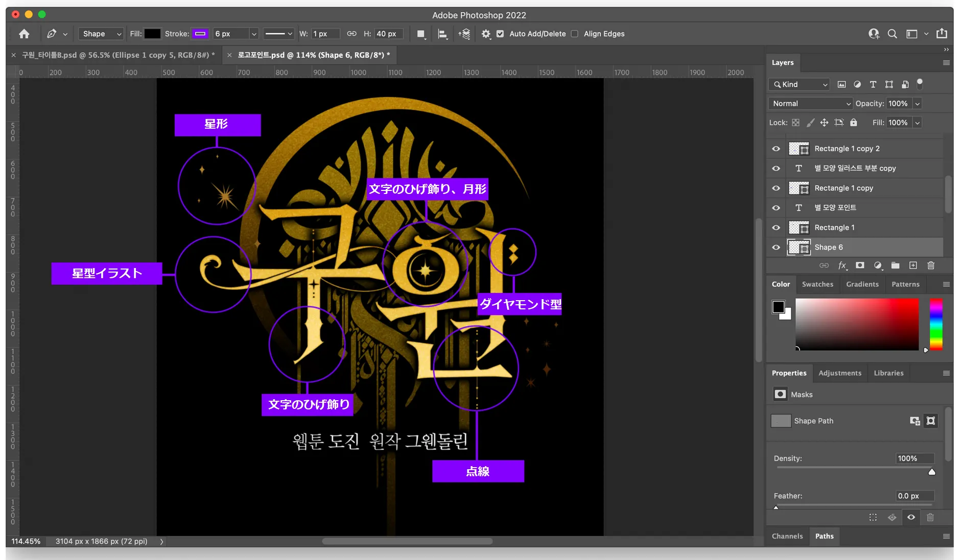Click the gear icon for pen options

[485, 34]
